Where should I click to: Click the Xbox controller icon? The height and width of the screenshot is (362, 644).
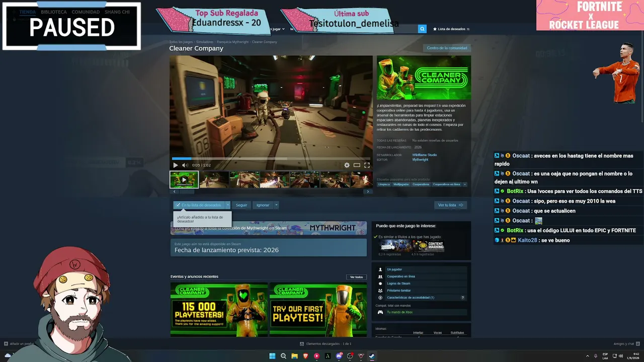pyautogui.click(x=380, y=312)
